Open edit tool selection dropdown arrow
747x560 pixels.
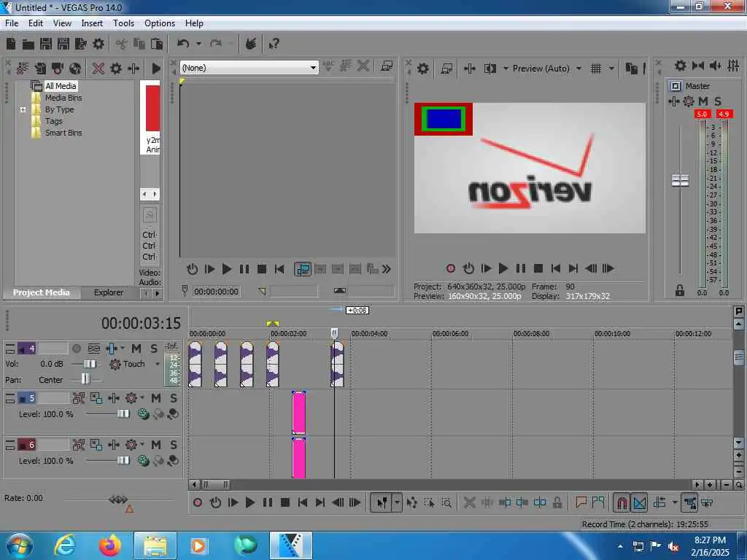pyautogui.click(x=397, y=502)
